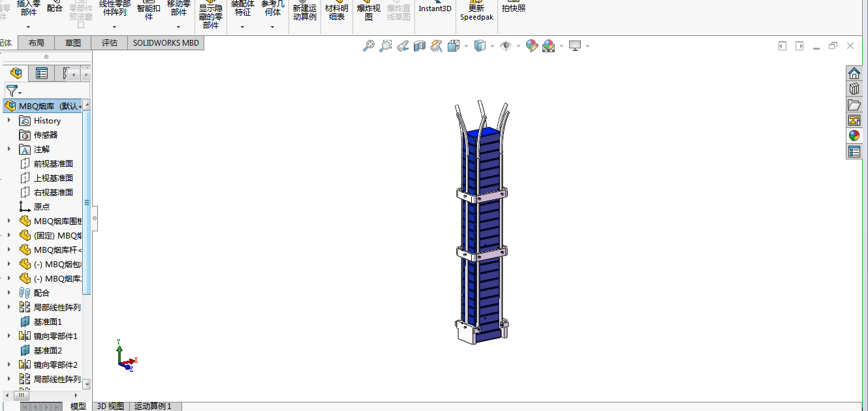Open 参考几何体 dropdown arrow

(x=273, y=27)
